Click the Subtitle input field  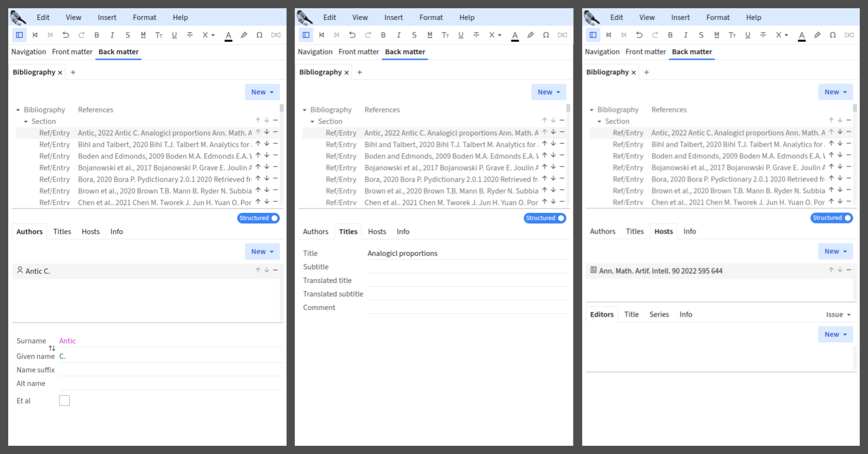coord(467,267)
